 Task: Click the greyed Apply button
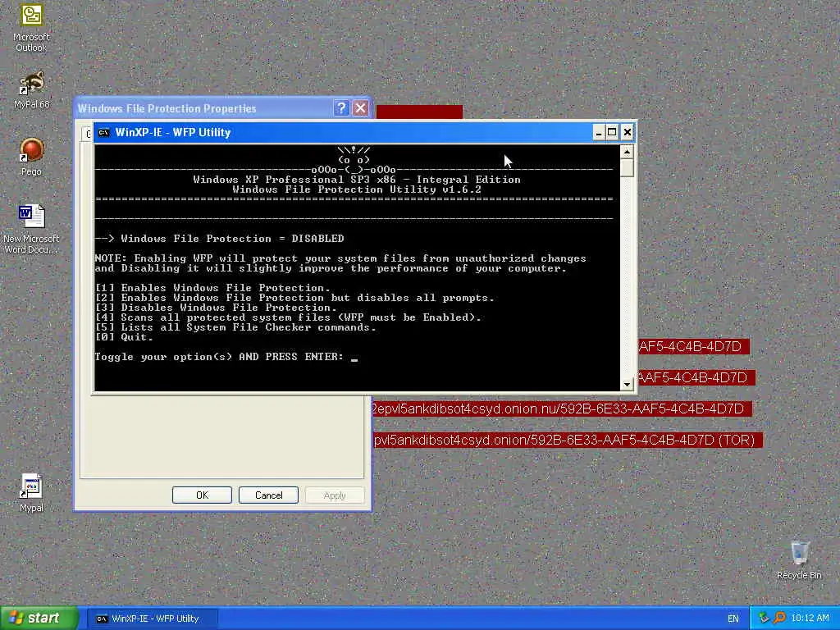point(335,495)
